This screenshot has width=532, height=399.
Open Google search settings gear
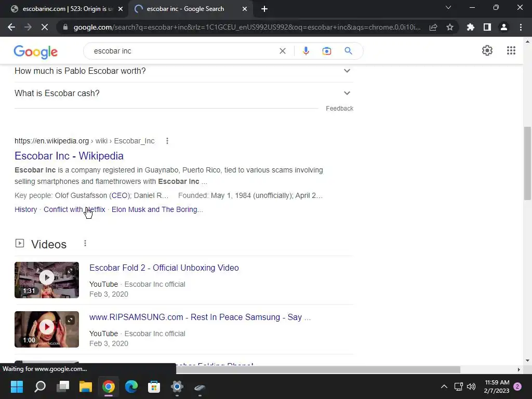coord(487,50)
